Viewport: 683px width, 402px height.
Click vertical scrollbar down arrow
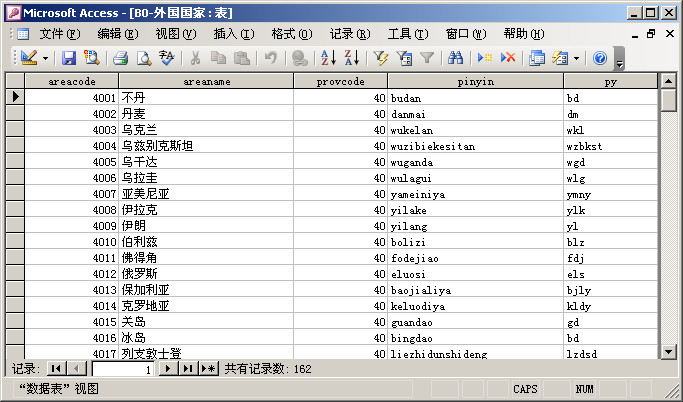tap(668, 352)
